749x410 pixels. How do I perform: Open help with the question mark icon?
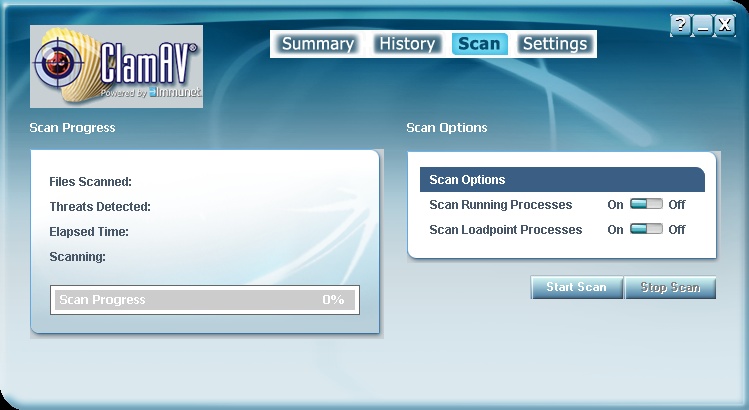[681, 24]
